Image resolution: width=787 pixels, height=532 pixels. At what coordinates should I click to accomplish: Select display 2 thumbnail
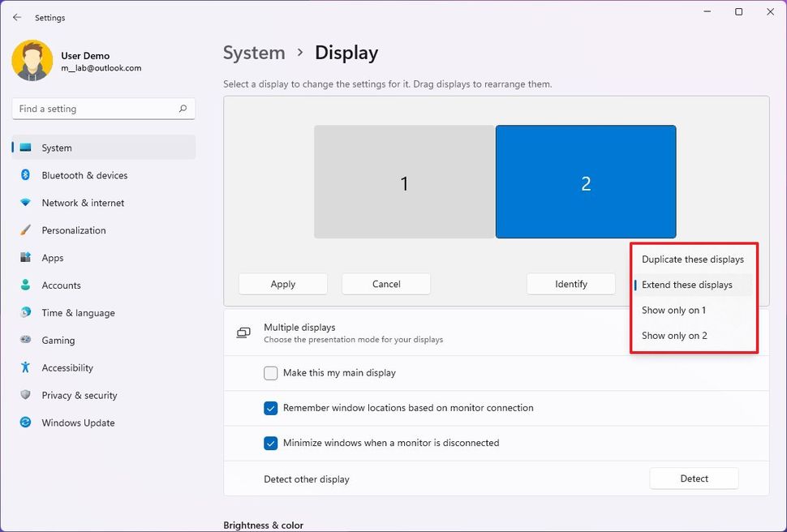pyautogui.click(x=586, y=182)
